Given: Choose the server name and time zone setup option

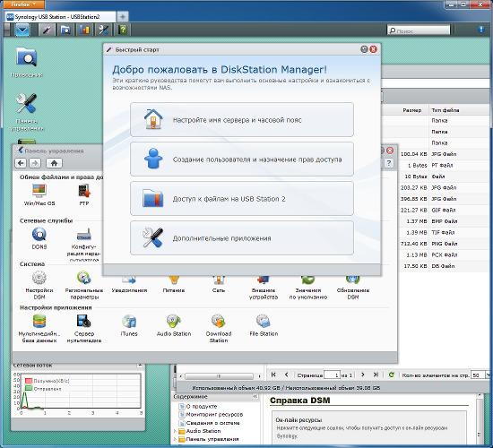Looking at the screenshot, I should [x=242, y=120].
